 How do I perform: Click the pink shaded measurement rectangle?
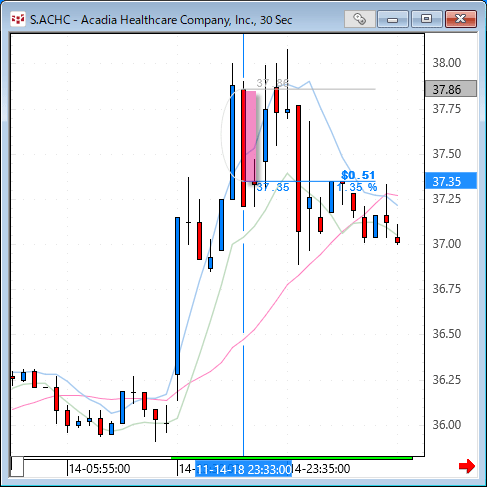pos(251,136)
